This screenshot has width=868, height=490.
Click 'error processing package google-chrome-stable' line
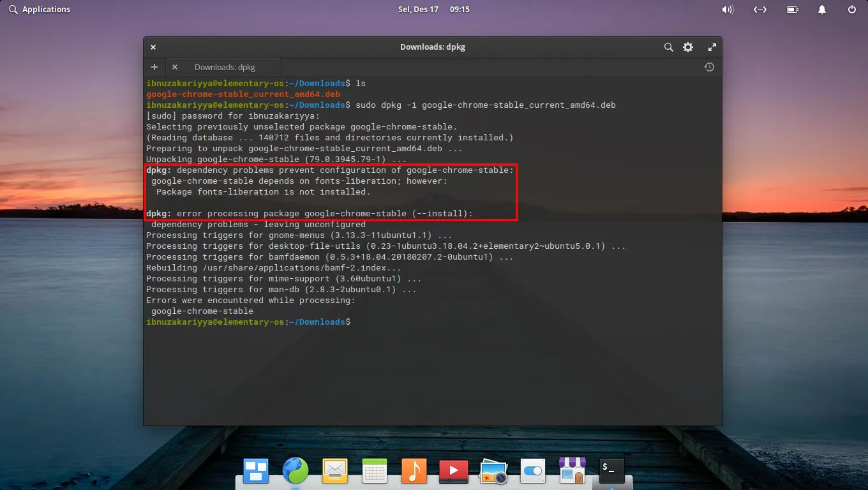[x=310, y=214]
